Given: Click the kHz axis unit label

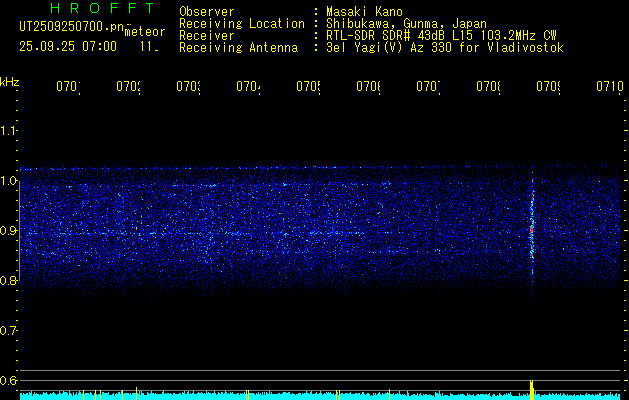Looking at the screenshot, I should click(x=10, y=83).
